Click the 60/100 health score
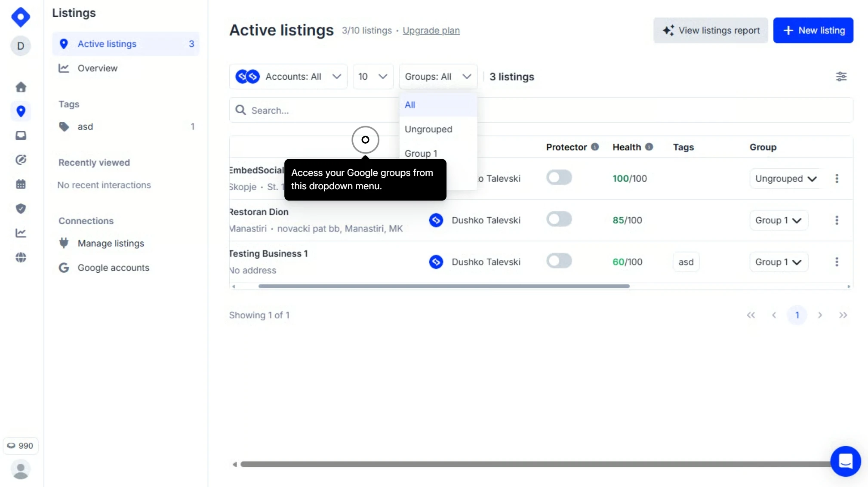The image size is (868, 487). pyautogui.click(x=627, y=262)
